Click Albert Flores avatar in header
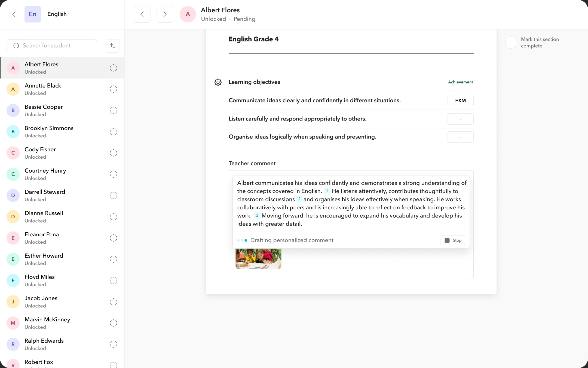 click(x=188, y=14)
